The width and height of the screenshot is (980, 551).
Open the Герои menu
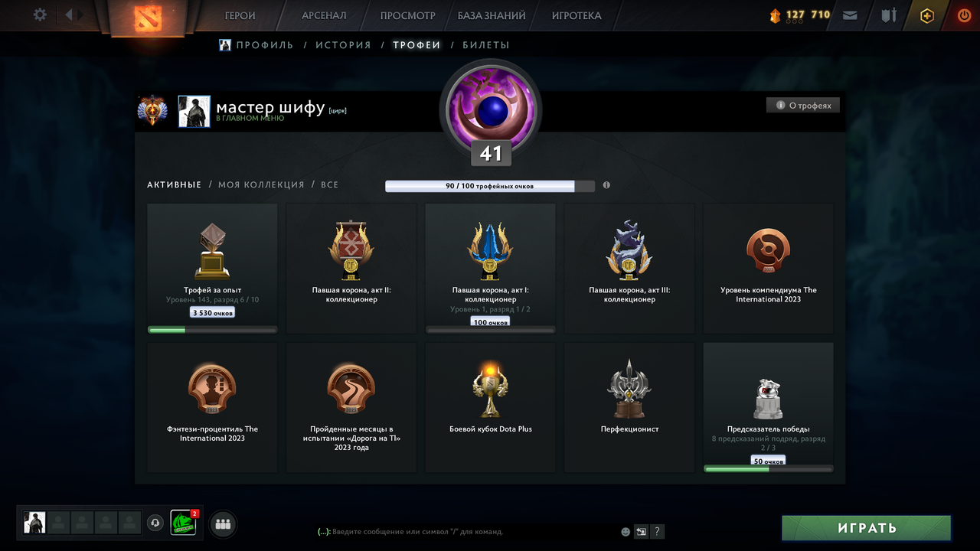tap(240, 15)
